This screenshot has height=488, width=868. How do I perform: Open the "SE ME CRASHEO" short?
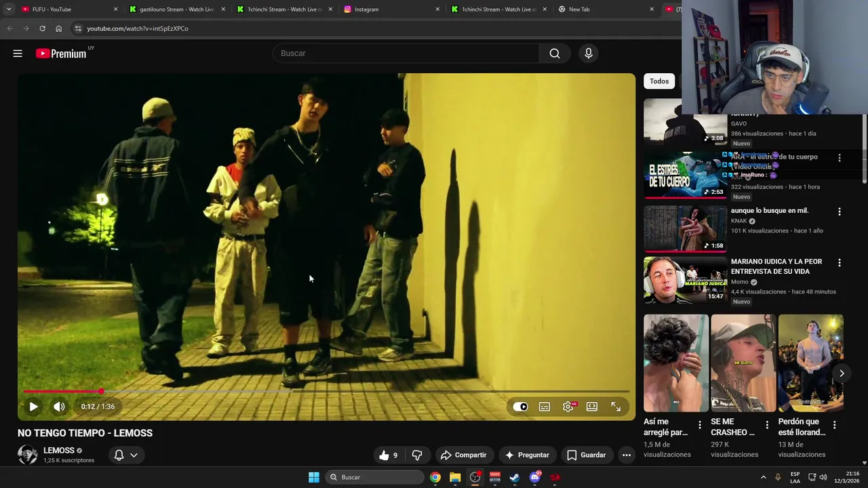pos(743,363)
